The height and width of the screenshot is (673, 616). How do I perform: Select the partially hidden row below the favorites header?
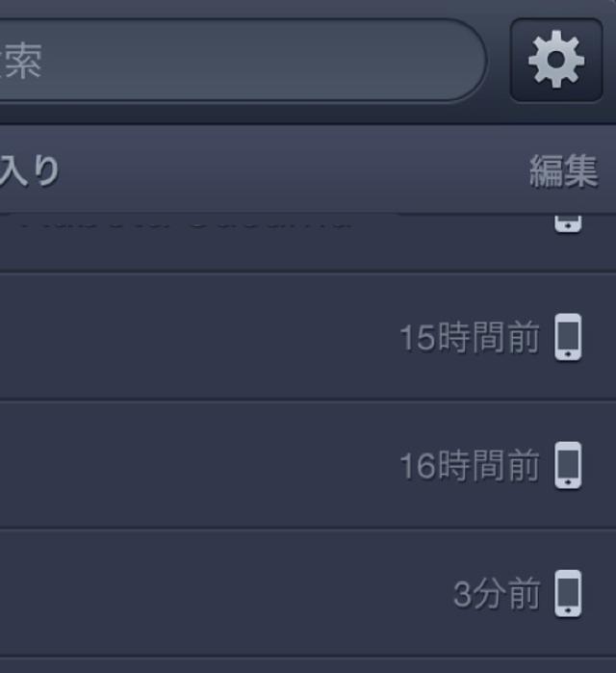click(308, 243)
